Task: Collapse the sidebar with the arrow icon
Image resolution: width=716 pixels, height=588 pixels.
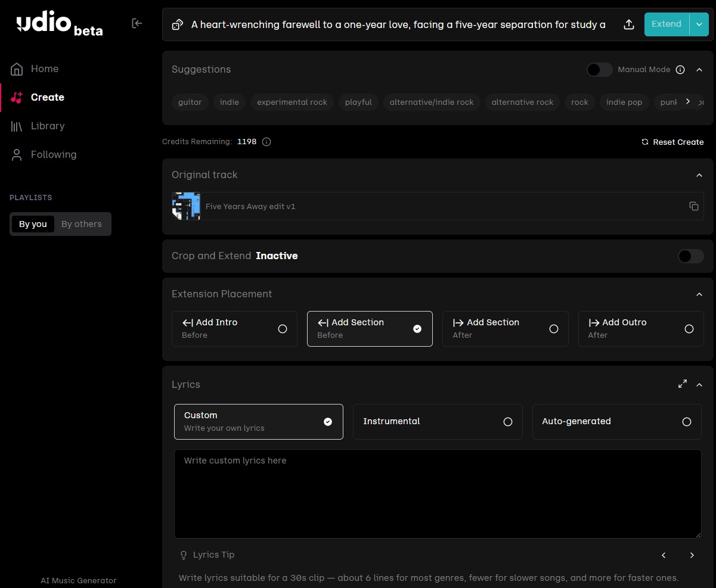Action: (137, 23)
